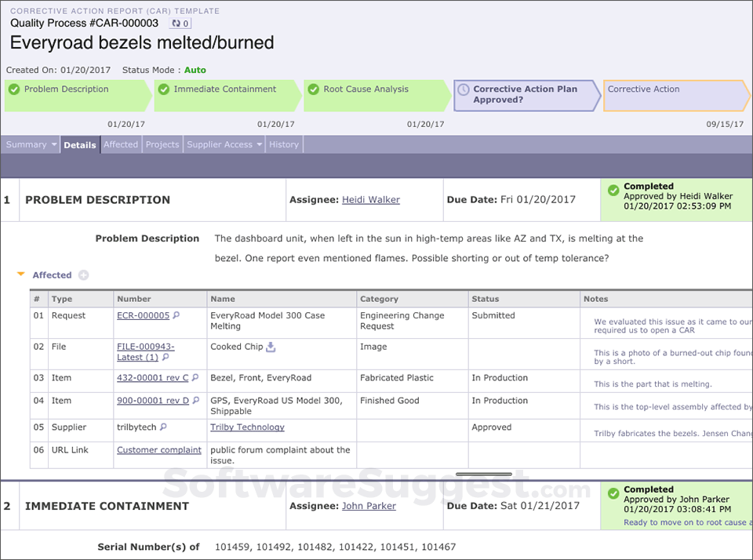The height and width of the screenshot is (560, 753).
Task: Download the Cooked Chip file
Action: (x=271, y=347)
